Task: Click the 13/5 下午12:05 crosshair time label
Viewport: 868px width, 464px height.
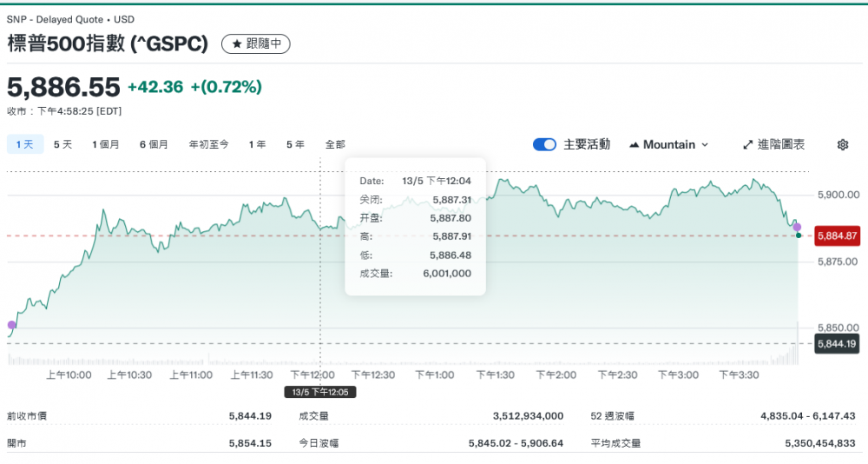Action: [x=321, y=392]
